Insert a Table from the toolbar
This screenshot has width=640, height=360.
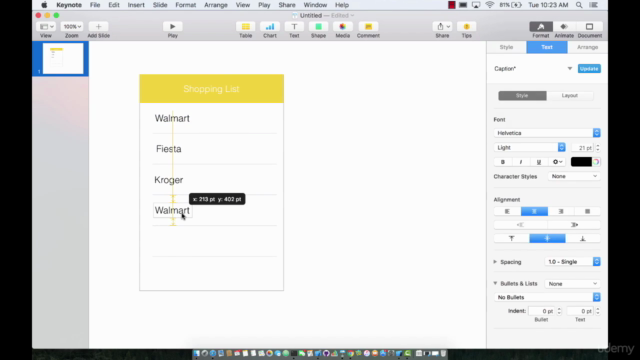pyautogui.click(x=245, y=27)
